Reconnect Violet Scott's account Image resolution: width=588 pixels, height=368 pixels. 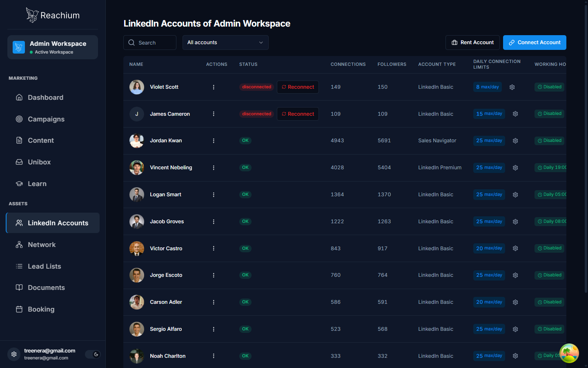pyautogui.click(x=298, y=87)
